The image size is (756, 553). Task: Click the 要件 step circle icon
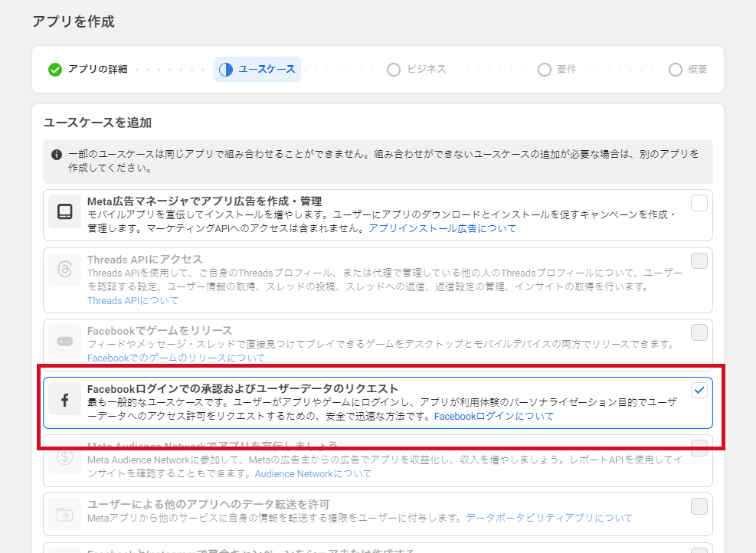tap(545, 70)
